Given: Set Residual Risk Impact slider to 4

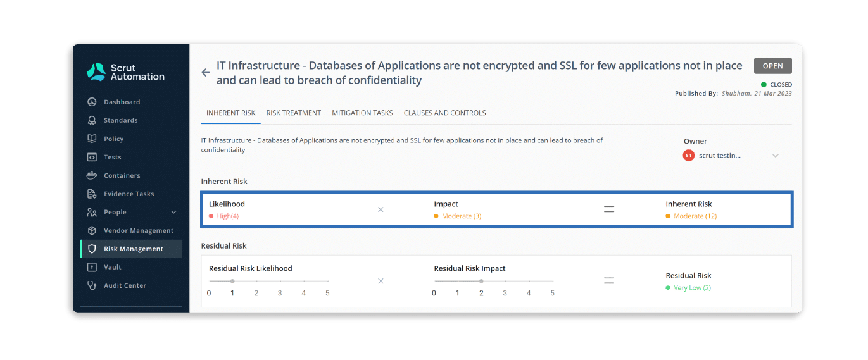Looking at the screenshot, I should click(529, 281).
